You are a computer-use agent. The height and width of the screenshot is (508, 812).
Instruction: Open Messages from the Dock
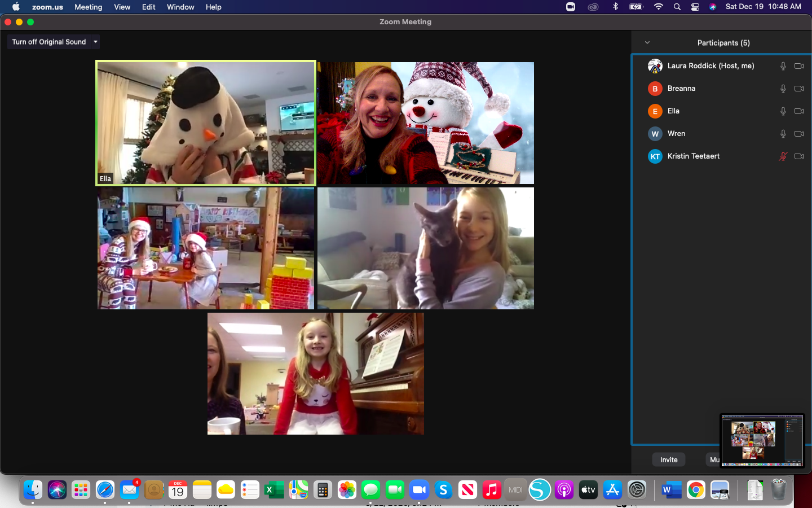(x=370, y=490)
